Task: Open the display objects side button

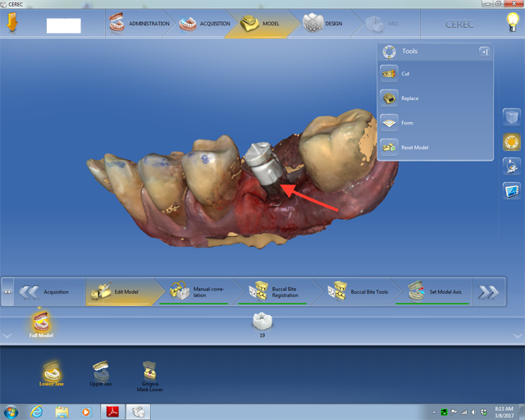Action: point(512,191)
